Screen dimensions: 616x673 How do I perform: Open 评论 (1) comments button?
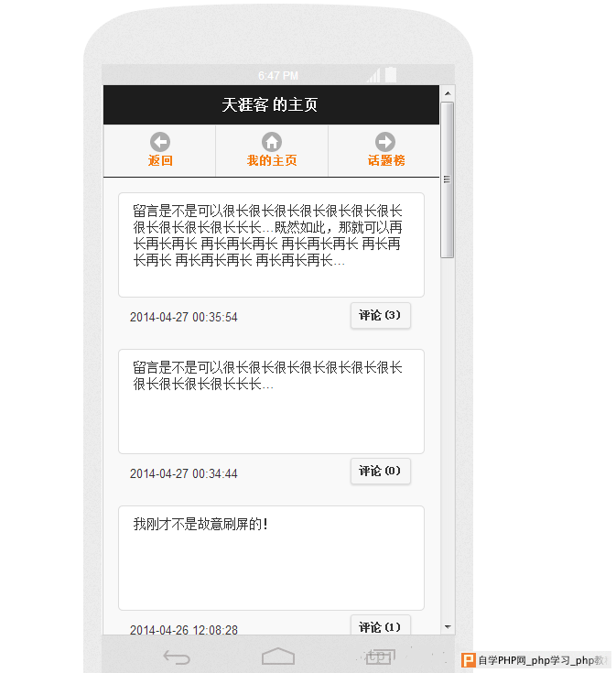(x=381, y=624)
